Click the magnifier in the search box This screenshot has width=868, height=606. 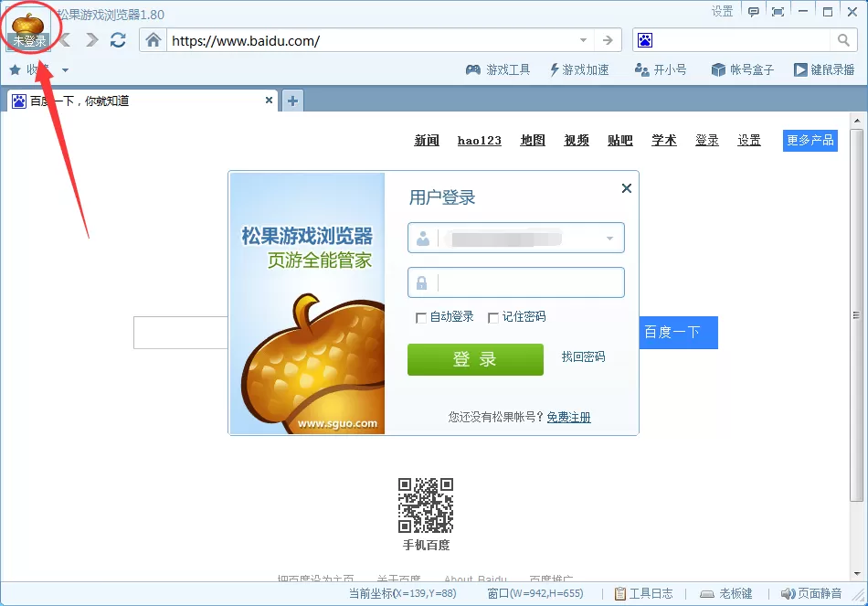843,40
